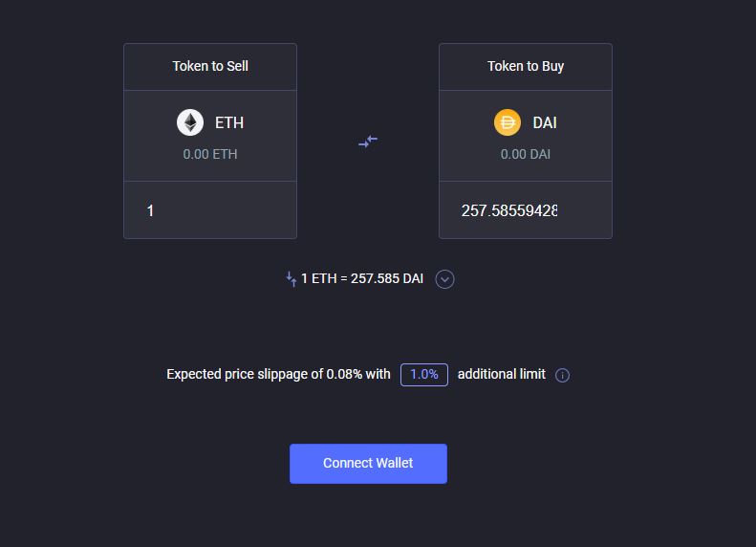Click empty space right of DAI amount

(584, 210)
